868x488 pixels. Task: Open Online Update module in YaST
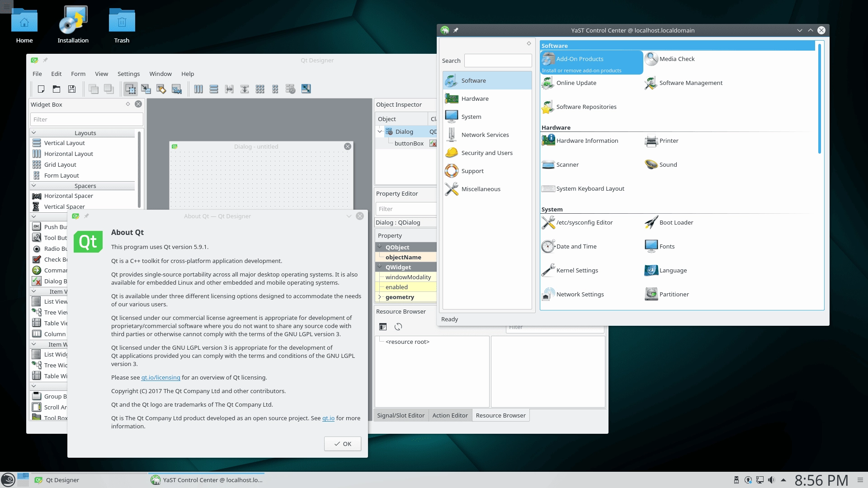(x=569, y=83)
